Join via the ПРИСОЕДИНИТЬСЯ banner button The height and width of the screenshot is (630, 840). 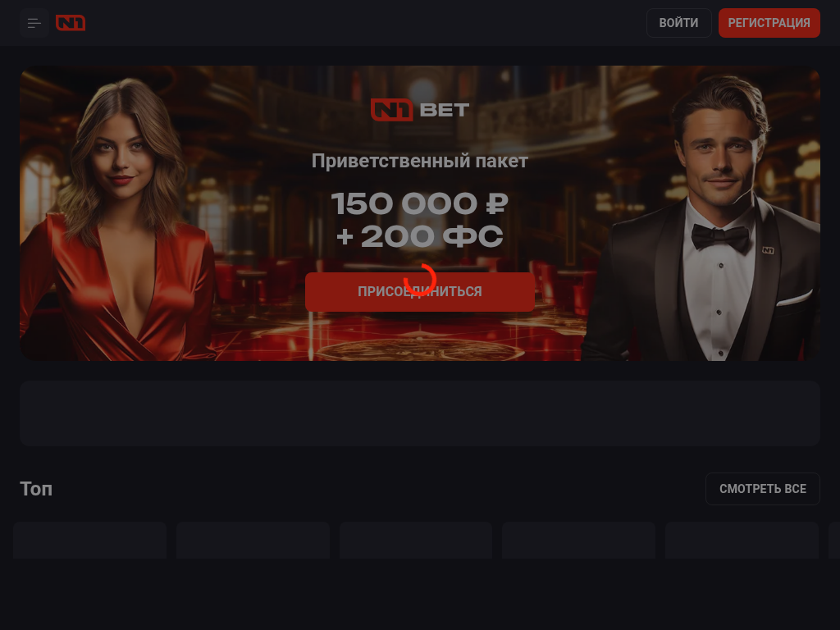420,291
